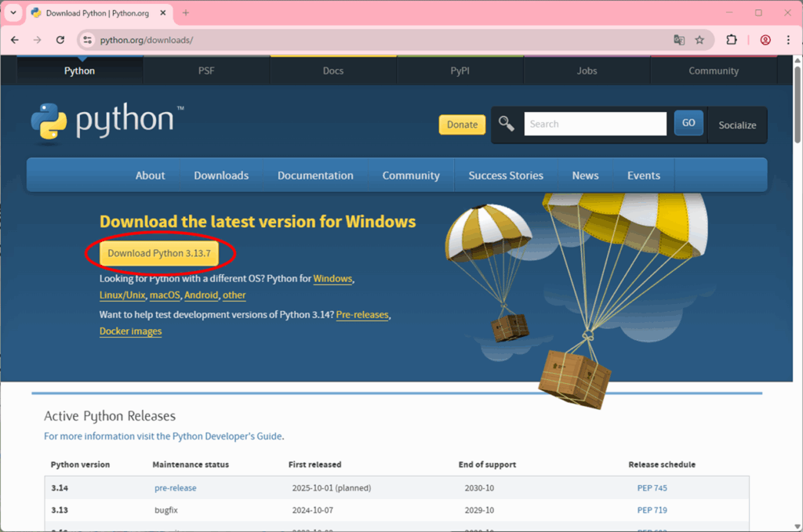Click the bugfix maintenance status cell
The width and height of the screenshot is (803, 532).
pos(166,510)
